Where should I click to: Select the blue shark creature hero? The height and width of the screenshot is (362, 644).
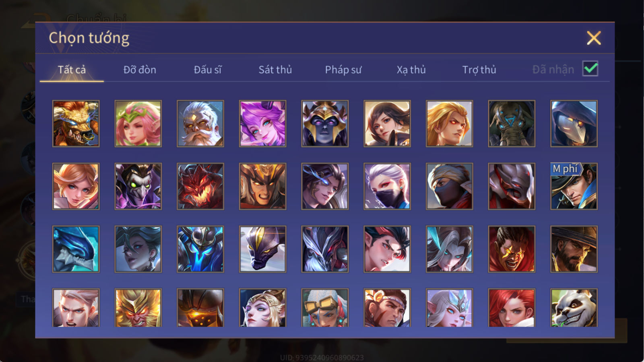76,249
